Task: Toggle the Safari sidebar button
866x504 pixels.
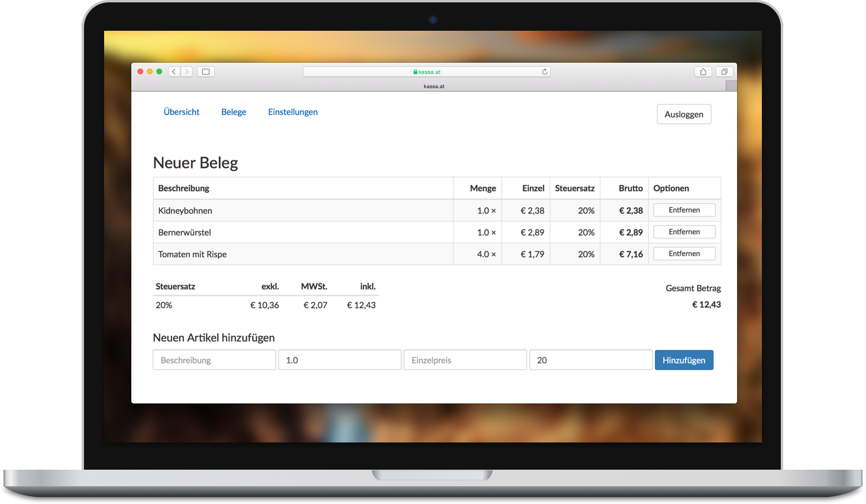Action: coord(206,72)
